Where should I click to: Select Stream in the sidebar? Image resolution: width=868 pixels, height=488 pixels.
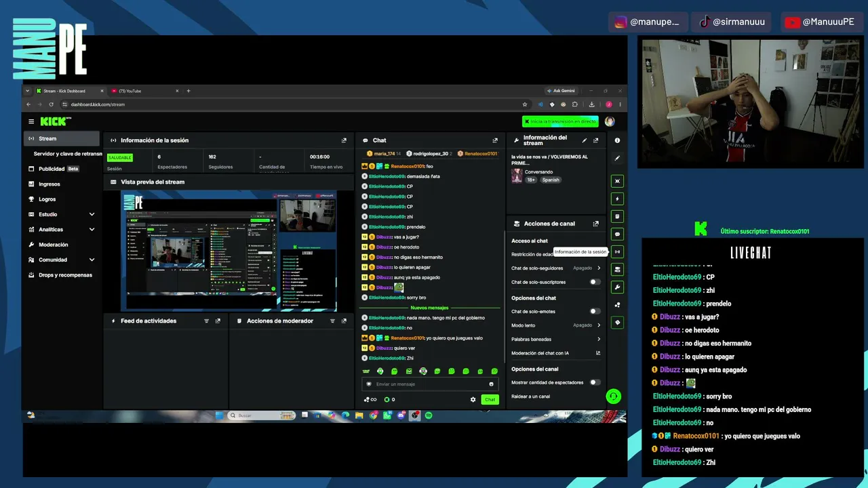point(62,139)
